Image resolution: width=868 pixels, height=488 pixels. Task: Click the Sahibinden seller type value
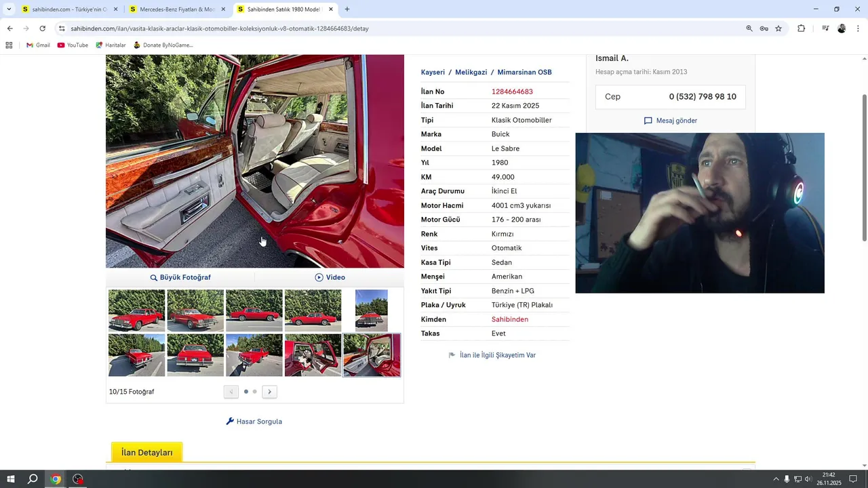[x=510, y=319]
